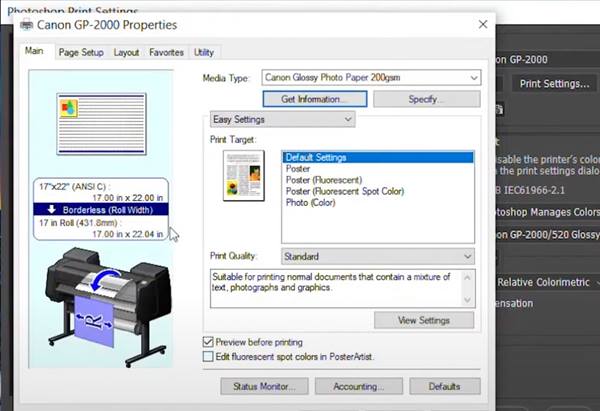Select Poster (Fluorescent) in Print Target list

click(x=319, y=180)
